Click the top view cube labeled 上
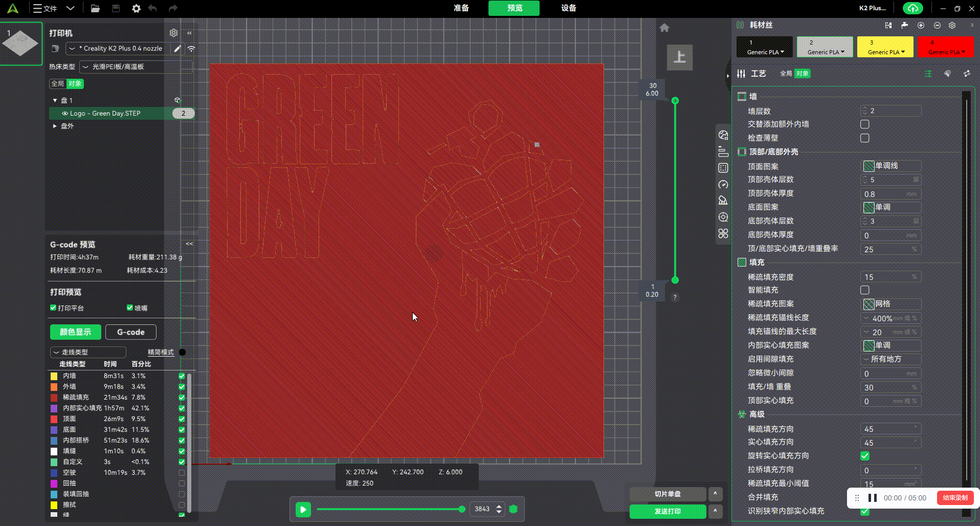Image resolution: width=980 pixels, height=526 pixels. tap(680, 57)
